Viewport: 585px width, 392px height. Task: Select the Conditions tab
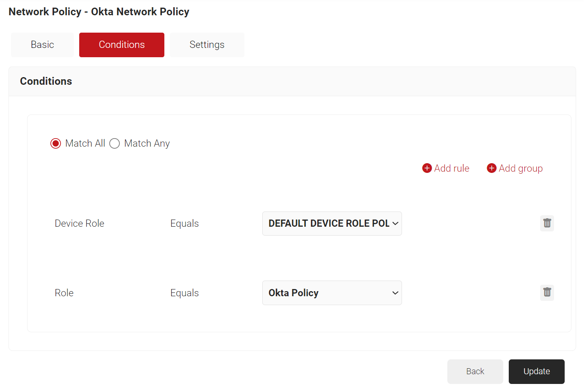point(122,45)
